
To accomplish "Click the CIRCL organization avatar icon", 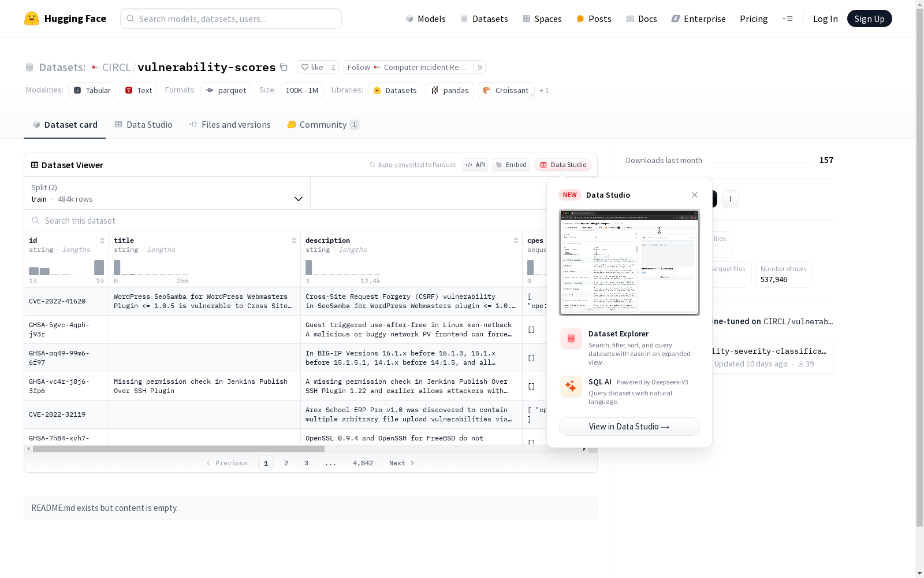I will tap(95, 67).
